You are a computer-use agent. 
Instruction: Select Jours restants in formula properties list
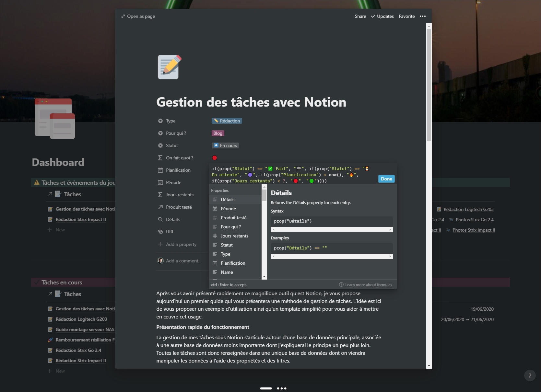click(235, 236)
